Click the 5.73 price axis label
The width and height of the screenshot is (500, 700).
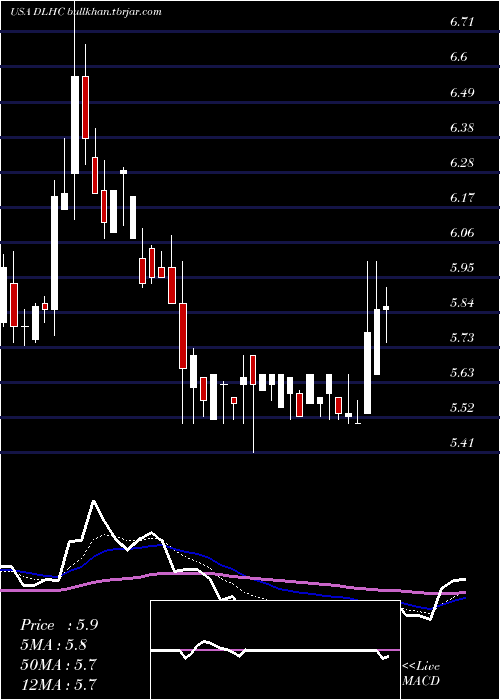click(462, 338)
